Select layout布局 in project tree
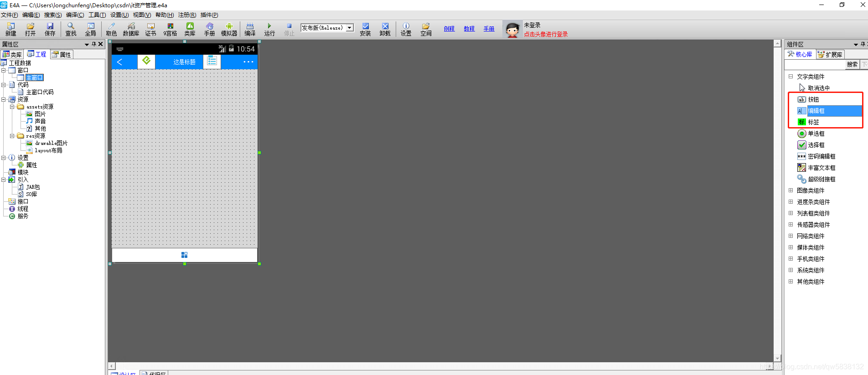868x375 pixels. coord(48,150)
